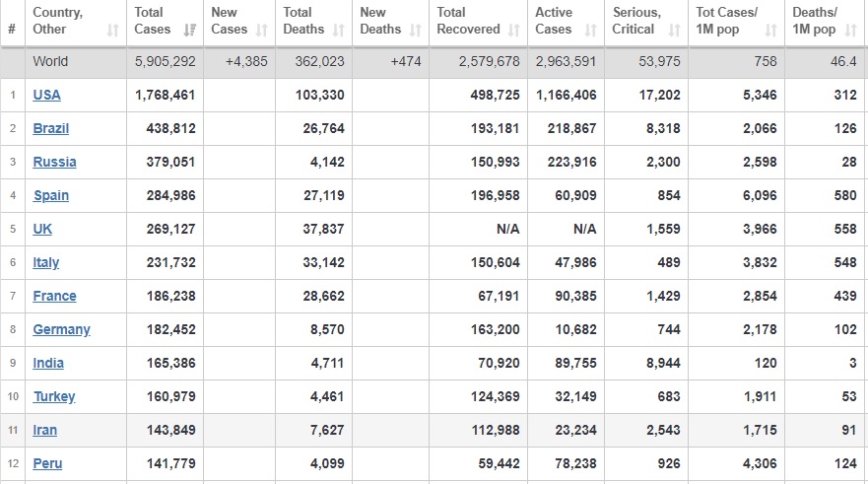Click the India link
Image resolution: width=868 pixels, height=484 pixels.
[x=48, y=363]
